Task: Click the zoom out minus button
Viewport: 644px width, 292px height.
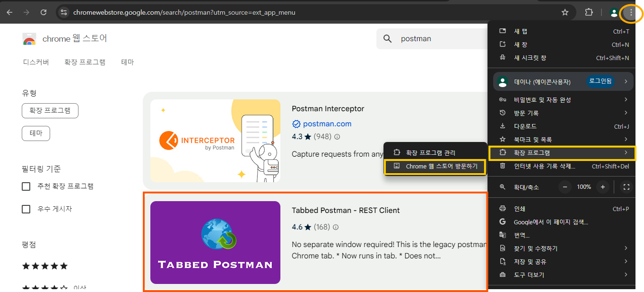Action: pos(565,187)
